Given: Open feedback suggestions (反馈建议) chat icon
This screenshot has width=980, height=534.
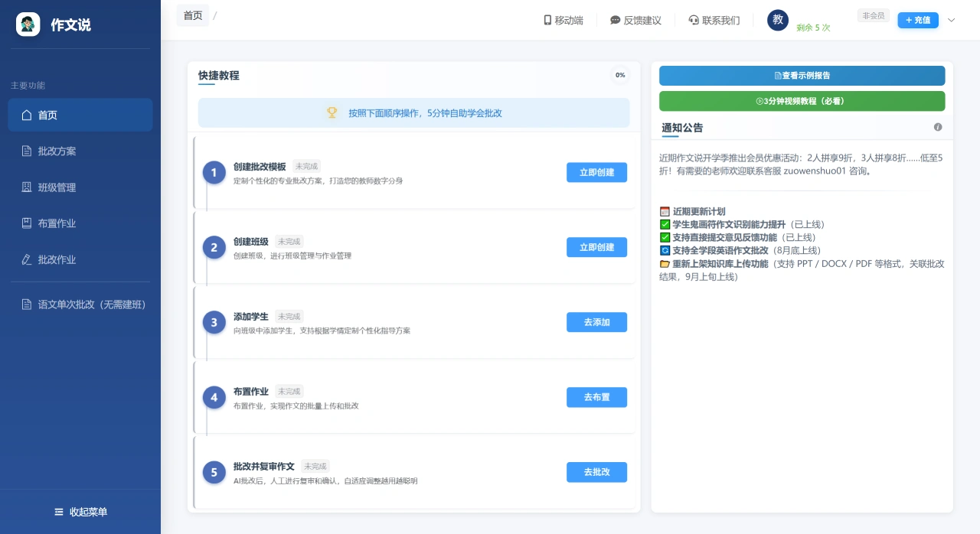Looking at the screenshot, I should tap(613, 20).
